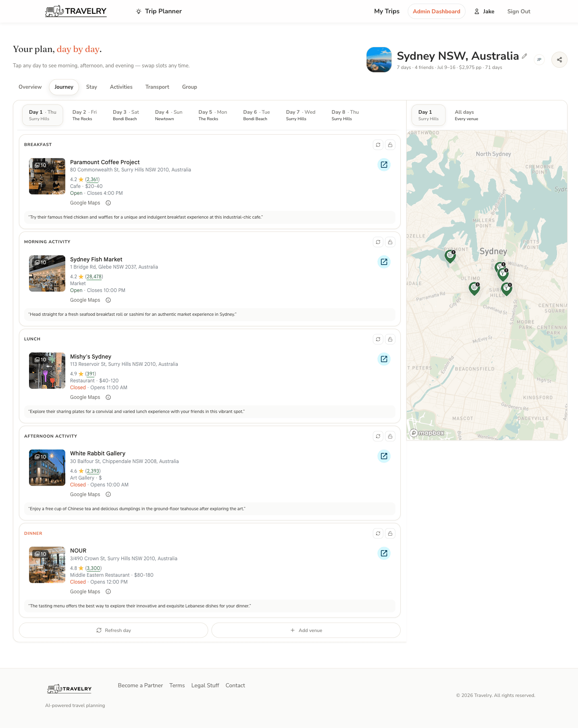The height and width of the screenshot is (728, 578).
Task: Open White Rabbit Gallery external link
Action: tap(384, 456)
